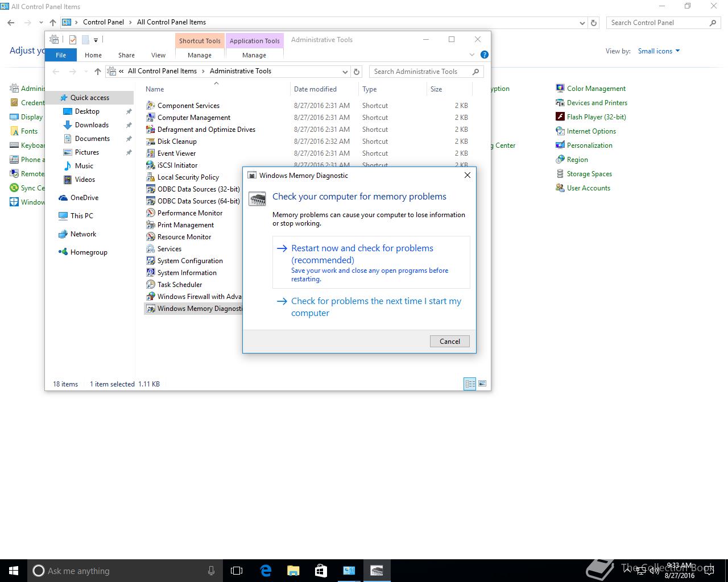Viewport: 728px width, 582px height.
Task: Go up one folder level in Administrative Tools
Action: tap(98, 71)
